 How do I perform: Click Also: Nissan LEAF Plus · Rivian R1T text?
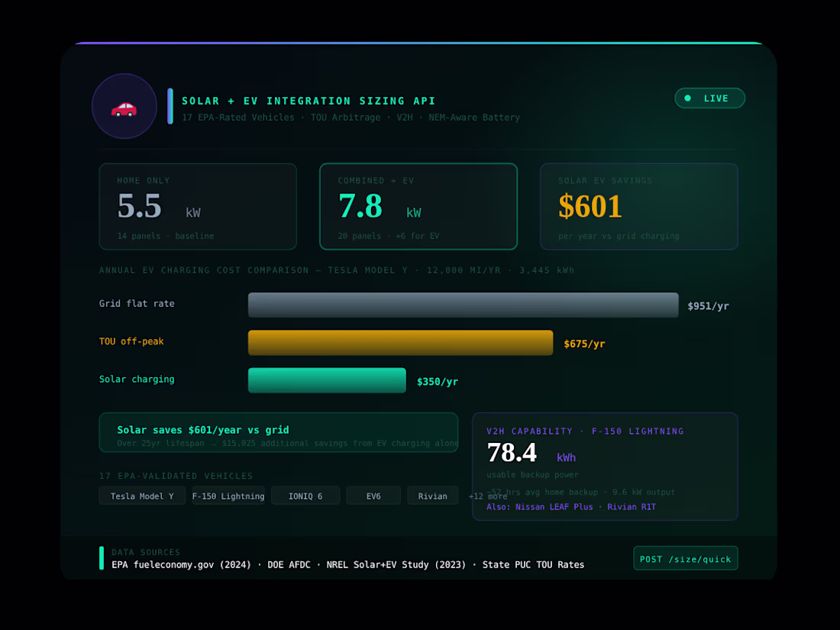[571, 507]
